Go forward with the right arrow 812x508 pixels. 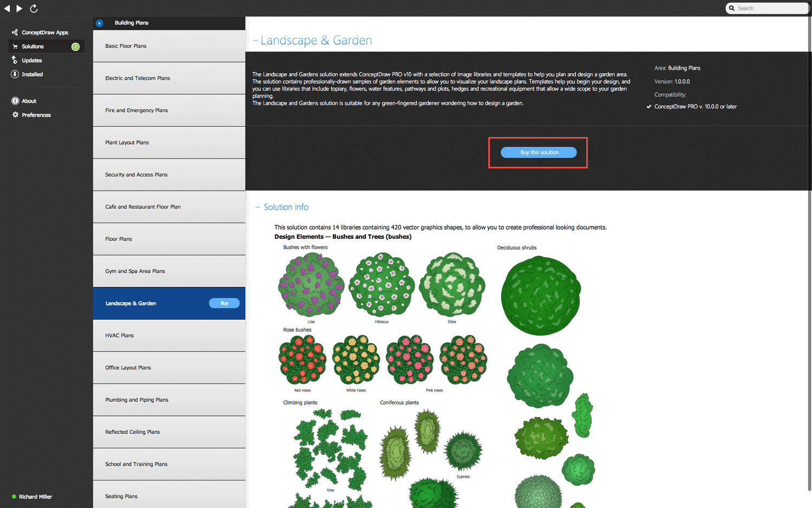(x=19, y=8)
